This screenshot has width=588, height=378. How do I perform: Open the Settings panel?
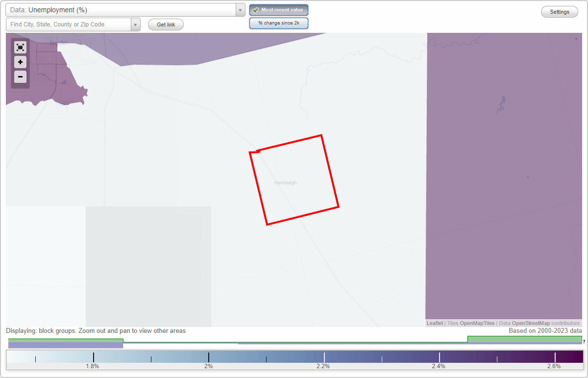559,11
